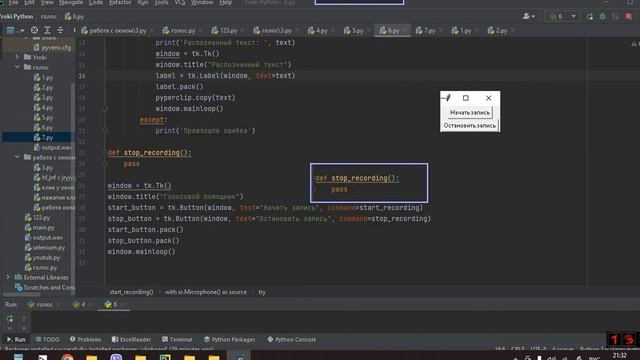Click start_recording() in the breadcrumb bar
This screenshot has height=360, width=640.
(131, 292)
